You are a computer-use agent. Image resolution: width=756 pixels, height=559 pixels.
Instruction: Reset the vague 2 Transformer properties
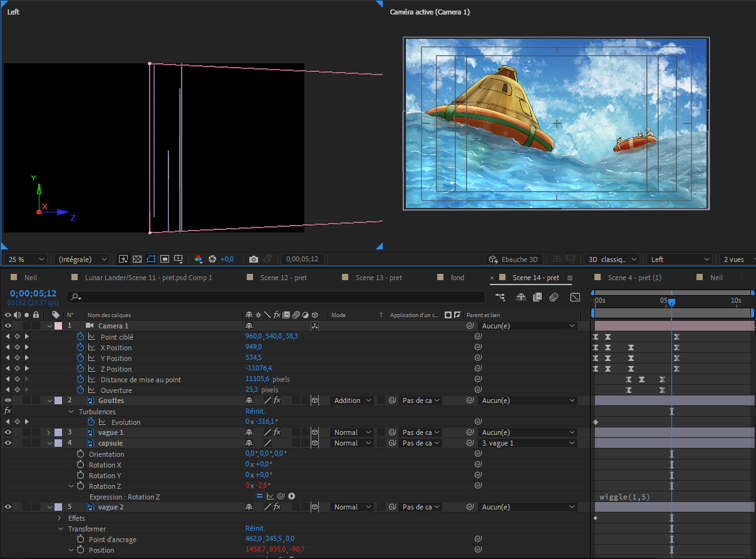255,528
